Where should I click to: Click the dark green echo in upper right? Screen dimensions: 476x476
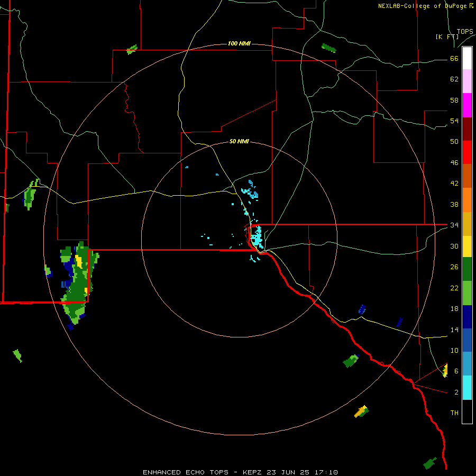pos(329,48)
